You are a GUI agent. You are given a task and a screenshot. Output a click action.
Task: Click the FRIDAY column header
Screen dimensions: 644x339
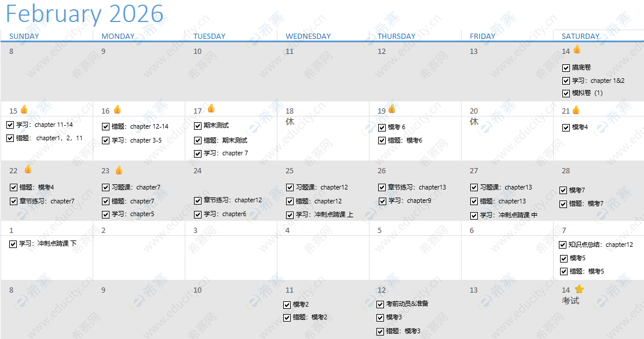click(482, 36)
